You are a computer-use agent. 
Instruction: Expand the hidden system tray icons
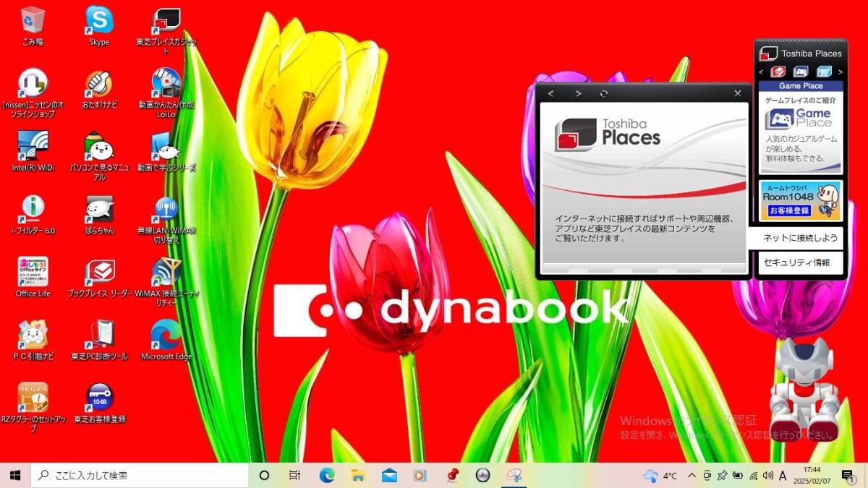click(692, 475)
